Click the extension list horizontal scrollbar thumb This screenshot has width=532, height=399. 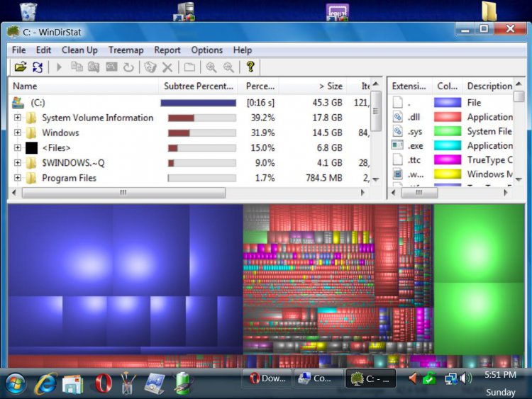(419, 193)
